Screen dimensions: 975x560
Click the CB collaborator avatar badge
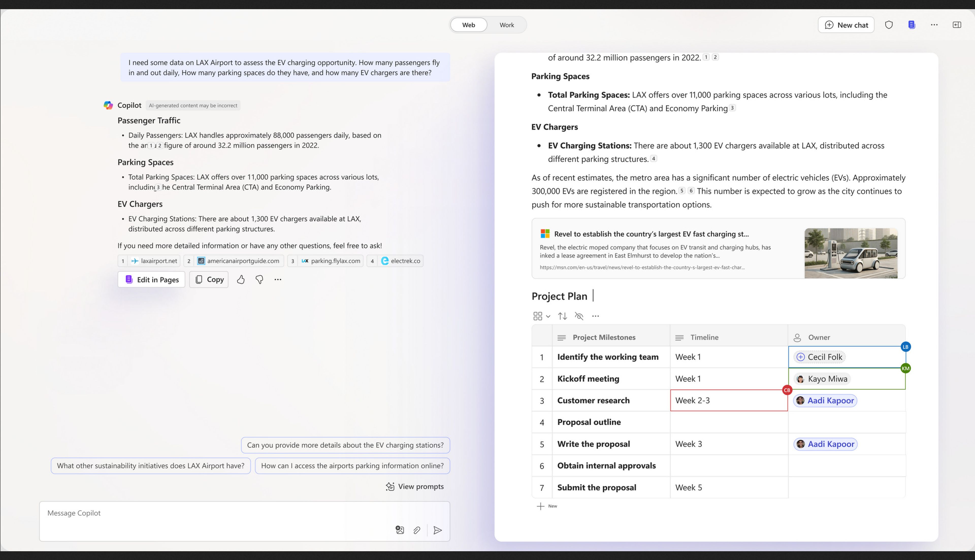(787, 390)
